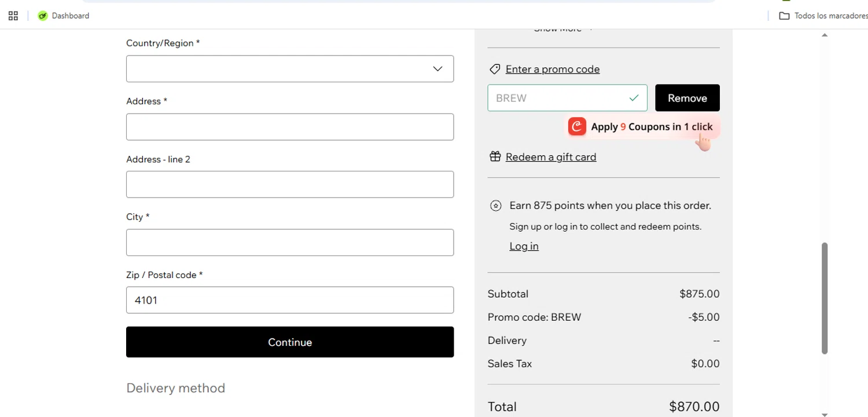Viewport: 868px width, 417px height.
Task: Open the browser apps grid icon
Action: (13, 16)
